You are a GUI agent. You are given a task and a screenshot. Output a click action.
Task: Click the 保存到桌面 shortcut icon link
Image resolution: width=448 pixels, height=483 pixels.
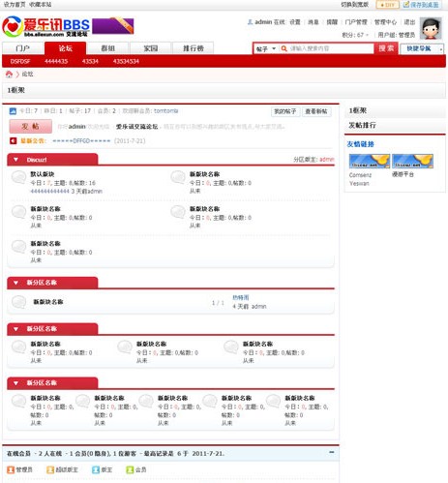(421, 5)
